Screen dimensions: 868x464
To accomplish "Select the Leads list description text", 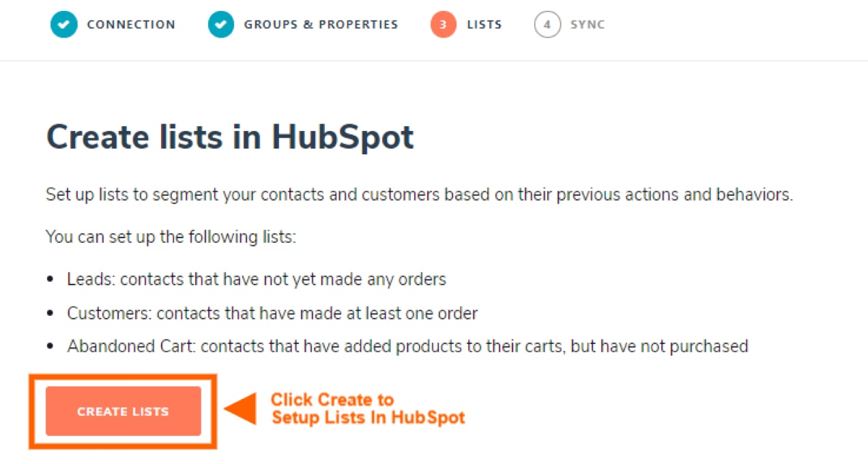I will click(257, 279).
